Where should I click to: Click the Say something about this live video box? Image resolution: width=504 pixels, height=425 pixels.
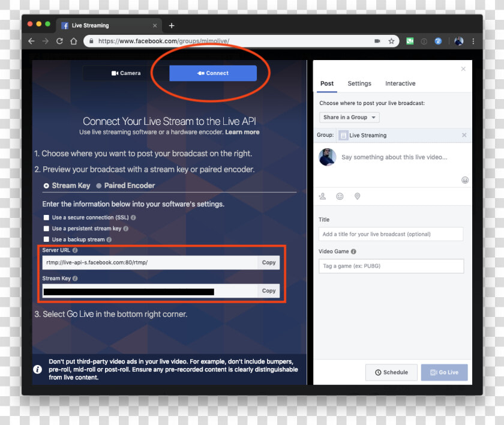click(x=394, y=157)
